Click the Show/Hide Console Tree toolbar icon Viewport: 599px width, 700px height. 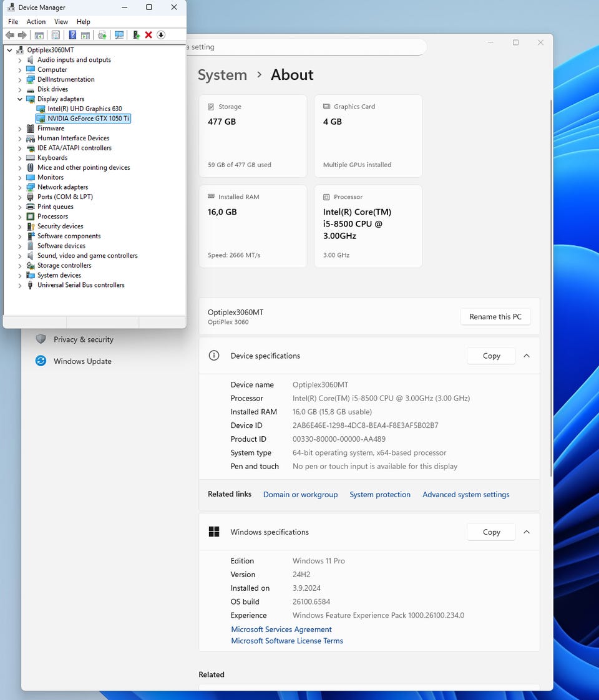tap(39, 35)
